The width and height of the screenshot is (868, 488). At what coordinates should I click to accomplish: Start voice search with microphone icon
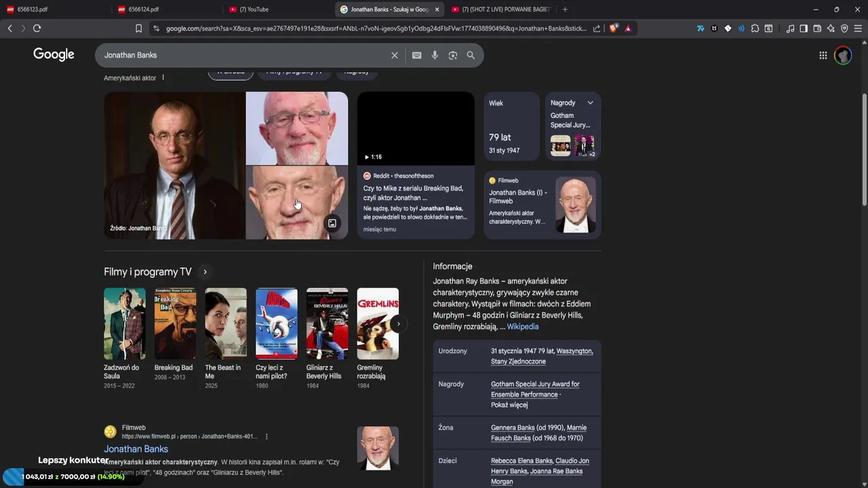[x=435, y=55]
